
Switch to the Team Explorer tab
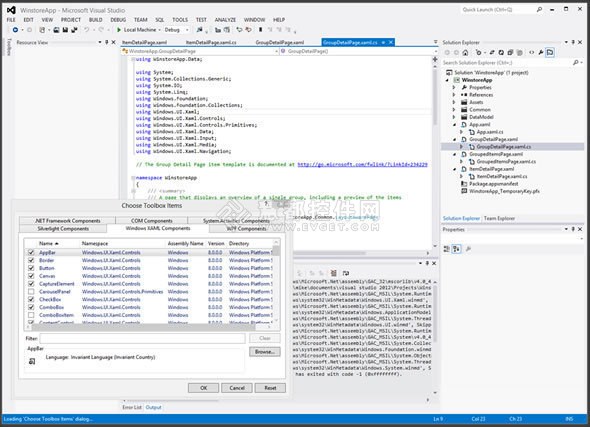click(499, 218)
